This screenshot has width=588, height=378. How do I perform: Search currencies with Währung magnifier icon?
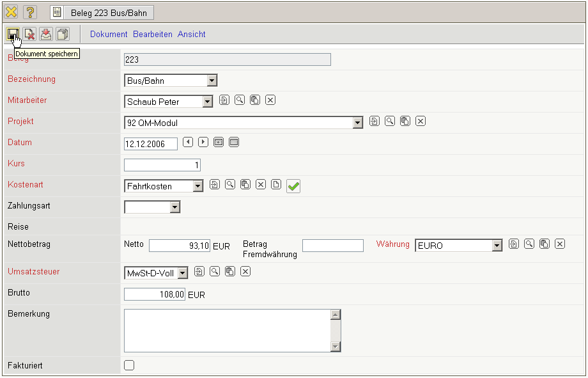(x=529, y=244)
